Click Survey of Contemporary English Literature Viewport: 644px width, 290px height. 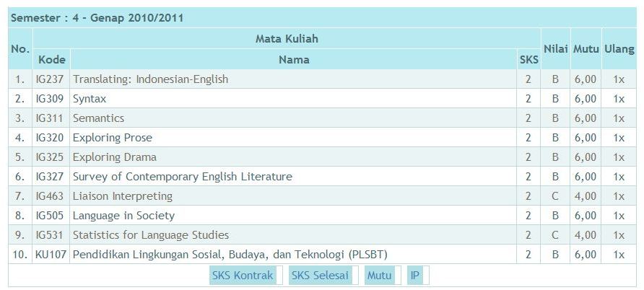pos(183,177)
